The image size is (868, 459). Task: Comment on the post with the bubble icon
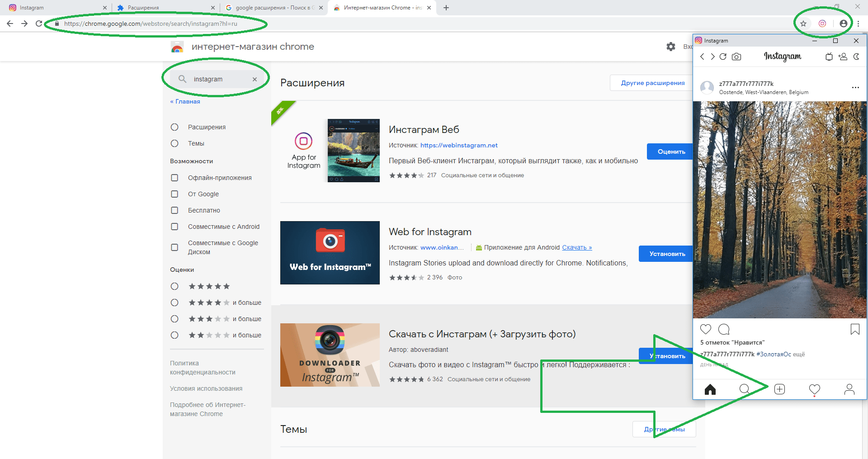coord(724,329)
